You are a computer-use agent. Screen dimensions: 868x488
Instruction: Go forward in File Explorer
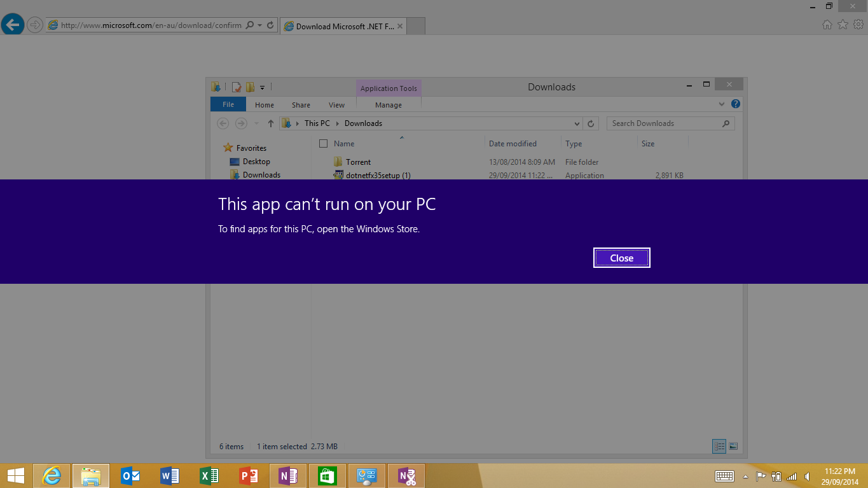[x=241, y=123]
